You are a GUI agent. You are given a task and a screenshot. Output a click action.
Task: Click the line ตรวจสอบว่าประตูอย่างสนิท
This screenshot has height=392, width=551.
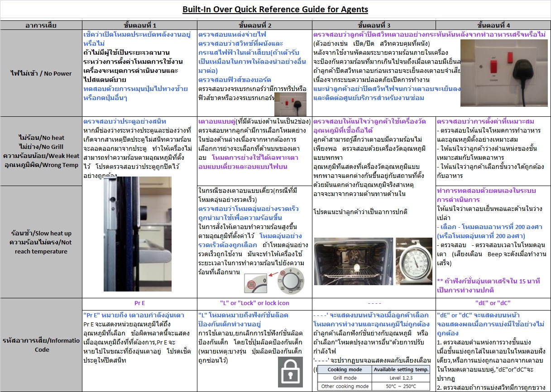(x=125, y=121)
